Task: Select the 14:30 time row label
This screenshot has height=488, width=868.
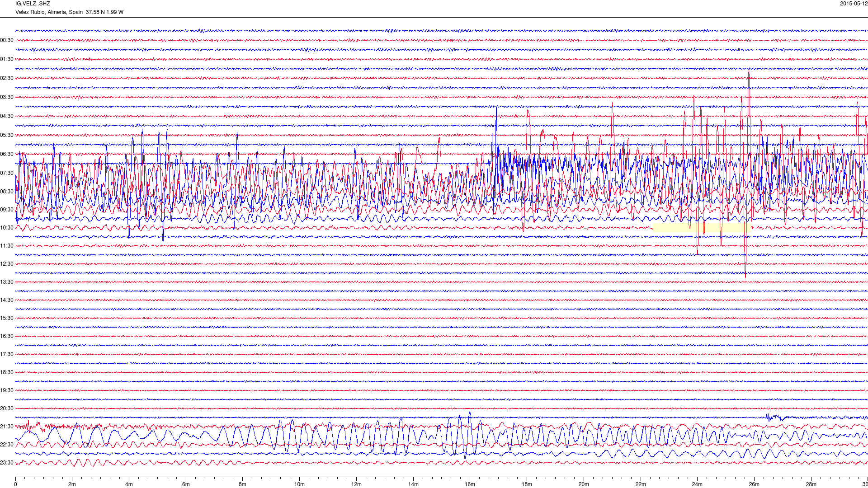Action: coord(7,300)
